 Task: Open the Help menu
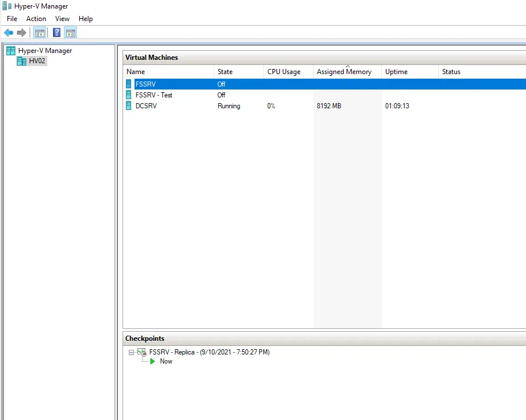tap(85, 19)
